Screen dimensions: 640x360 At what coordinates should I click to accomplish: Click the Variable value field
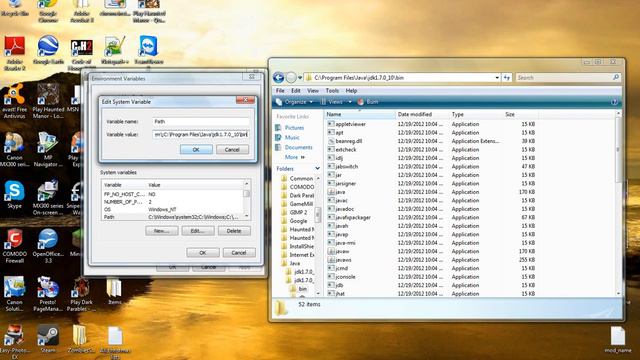pyautogui.click(x=201, y=134)
